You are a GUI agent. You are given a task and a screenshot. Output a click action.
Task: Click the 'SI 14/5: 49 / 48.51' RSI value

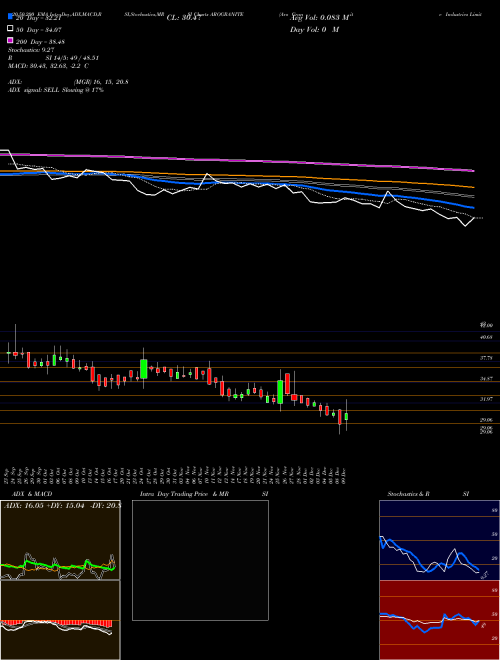72,58
